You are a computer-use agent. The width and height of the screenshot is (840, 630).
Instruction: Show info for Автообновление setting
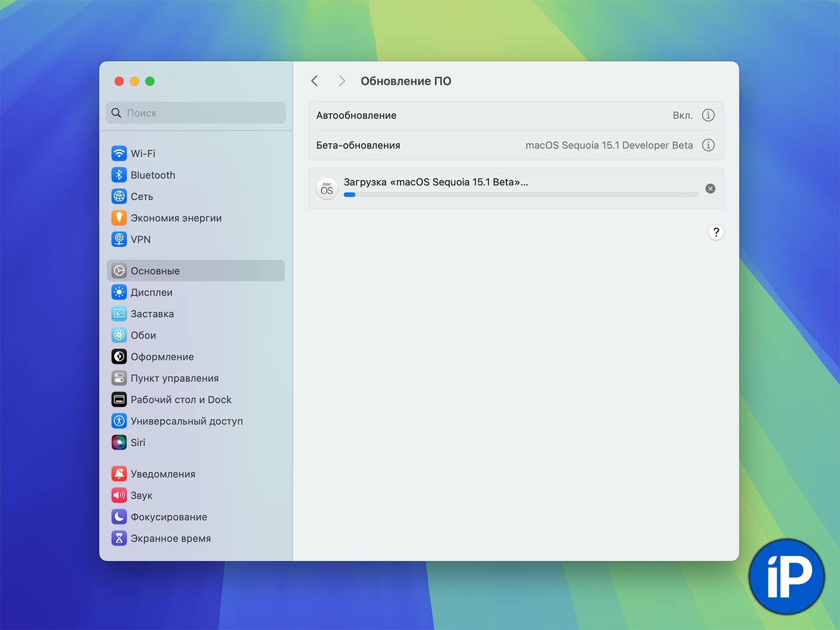pyautogui.click(x=708, y=115)
